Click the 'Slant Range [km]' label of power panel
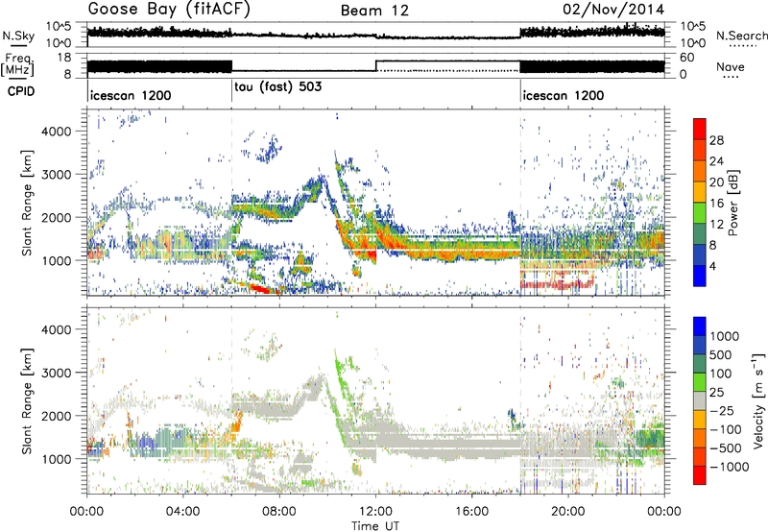Image resolution: width=768 pixels, height=532 pixels. point(27,203)
